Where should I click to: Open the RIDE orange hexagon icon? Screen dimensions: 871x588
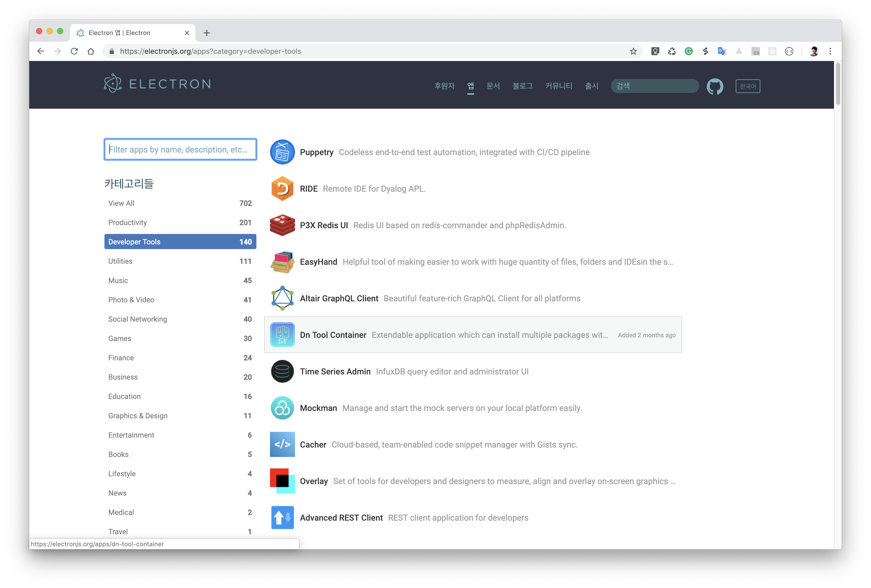(282, 189)
